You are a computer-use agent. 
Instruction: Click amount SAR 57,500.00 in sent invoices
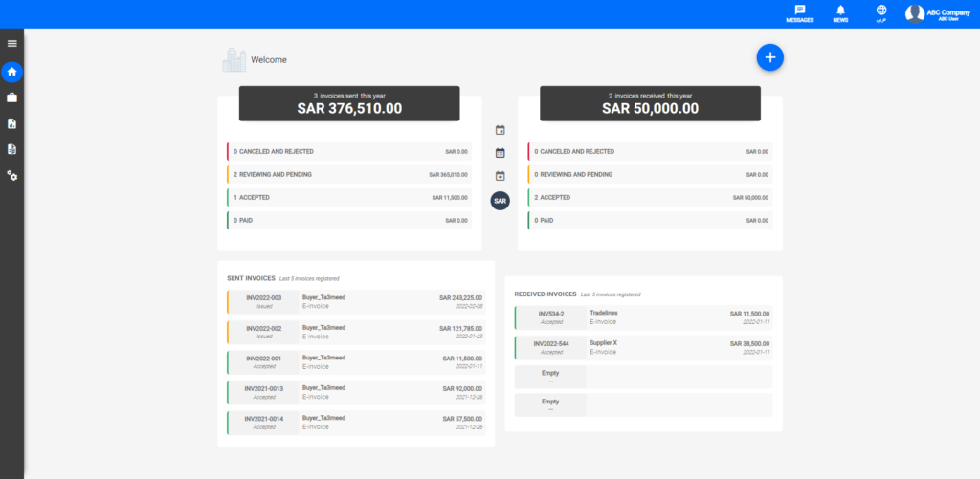point(462,419)
